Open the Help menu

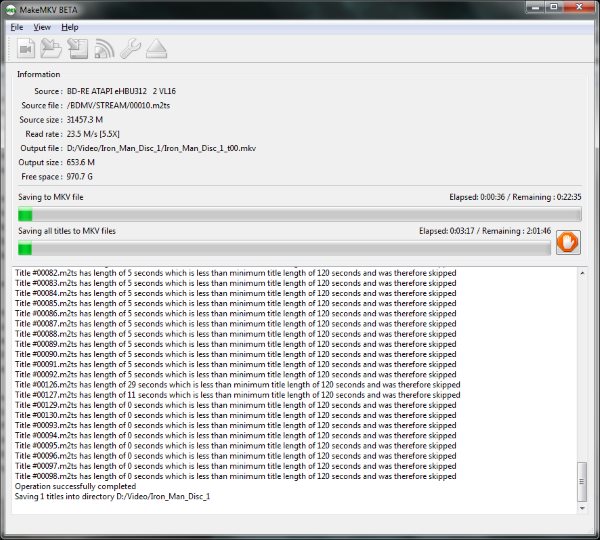pyautogui.click(x=70, y=27)
